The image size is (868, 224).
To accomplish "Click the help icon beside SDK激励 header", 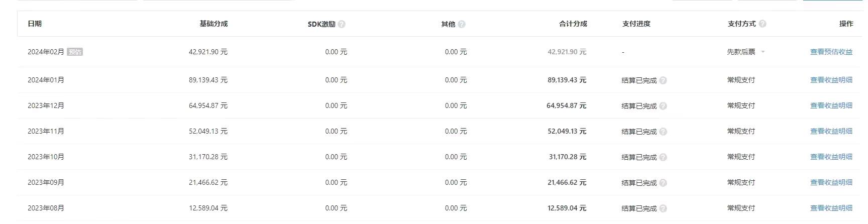I will [x=342, y=24].
